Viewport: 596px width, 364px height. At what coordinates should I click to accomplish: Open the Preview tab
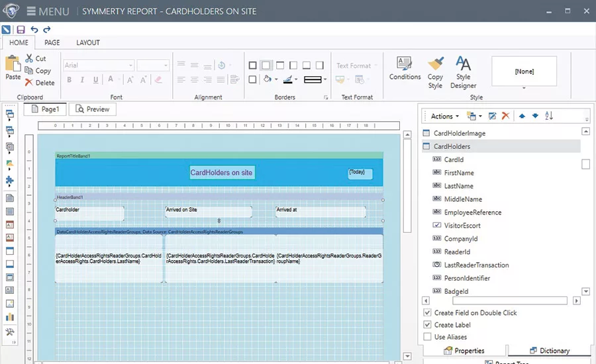[92, 109]
